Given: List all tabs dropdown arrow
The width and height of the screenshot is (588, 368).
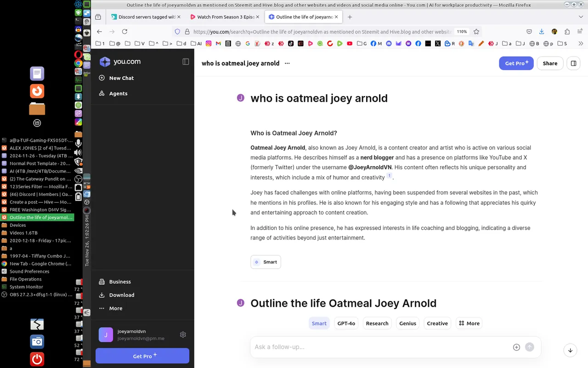Looking at the screenshot, I should [581, 17].
